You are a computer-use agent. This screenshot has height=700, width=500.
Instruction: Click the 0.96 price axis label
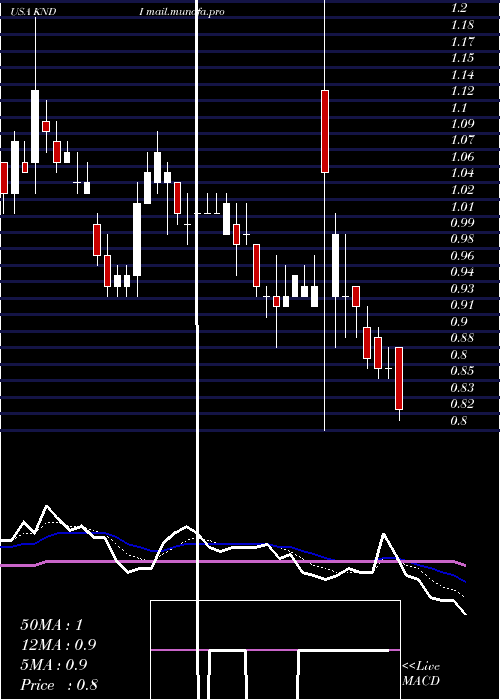462,256
